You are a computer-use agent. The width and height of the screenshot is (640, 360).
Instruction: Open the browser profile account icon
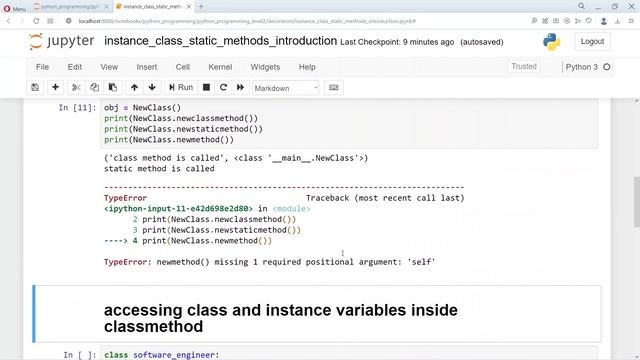[x=604, y=21]
